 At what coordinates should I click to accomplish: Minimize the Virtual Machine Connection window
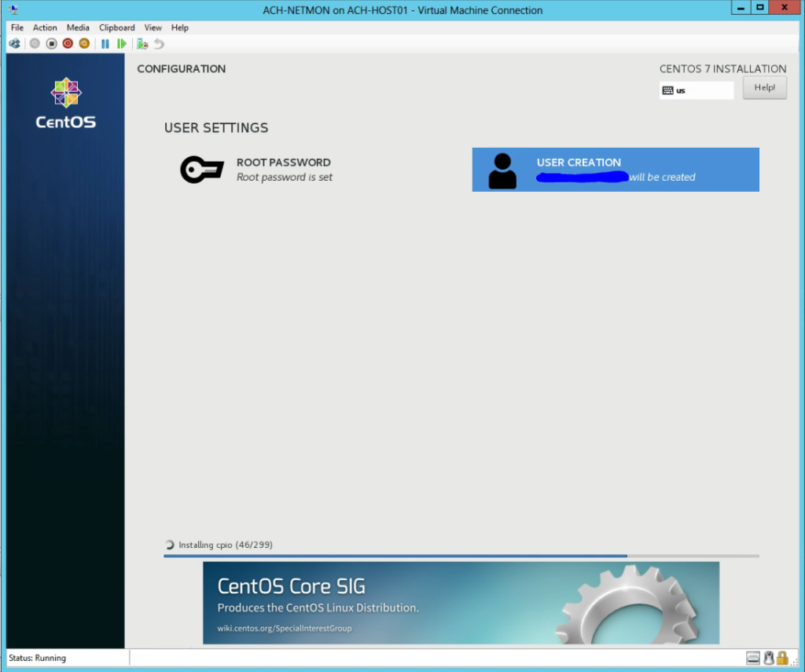pos(741,8)
